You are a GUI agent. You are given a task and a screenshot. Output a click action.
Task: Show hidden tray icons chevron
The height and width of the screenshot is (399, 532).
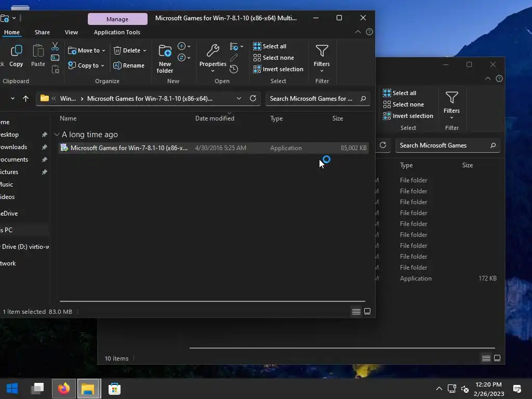click(x=439, y=389)
